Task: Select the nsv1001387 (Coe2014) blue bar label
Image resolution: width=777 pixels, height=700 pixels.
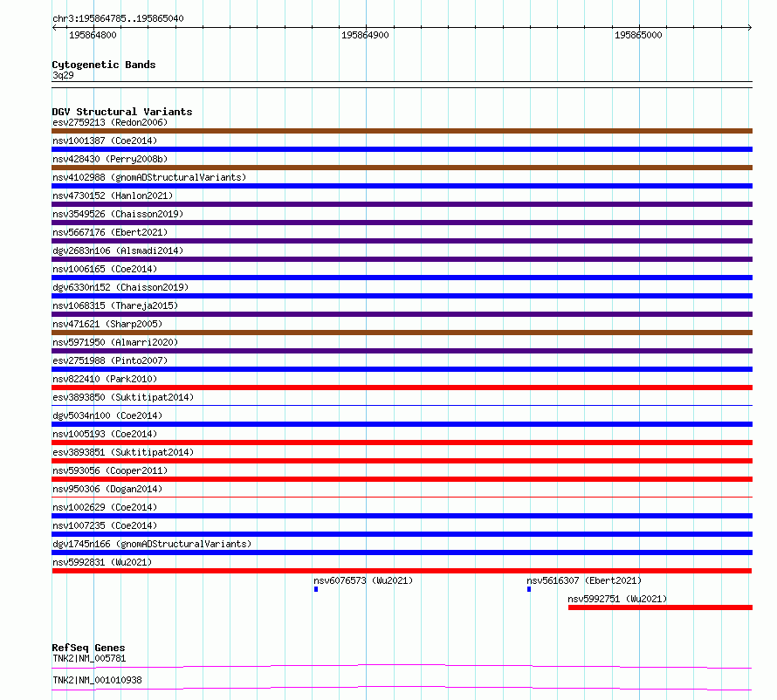Action: 105,141
